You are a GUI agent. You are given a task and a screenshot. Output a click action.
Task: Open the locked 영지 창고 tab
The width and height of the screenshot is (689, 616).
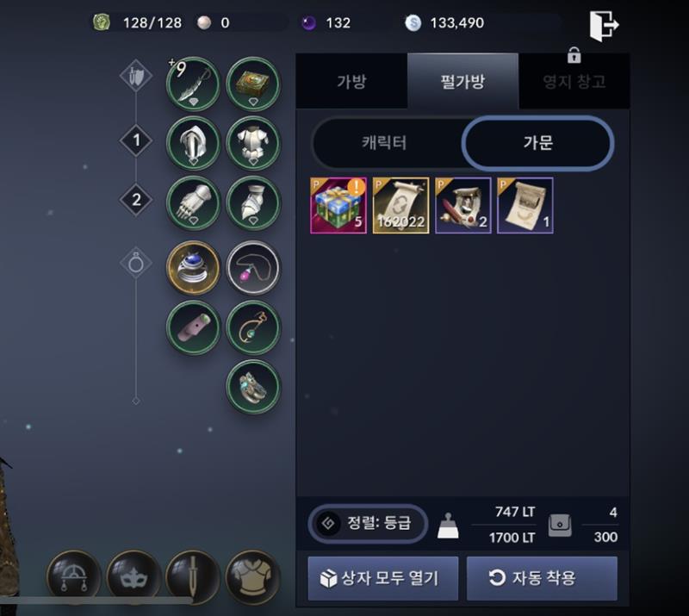(574, 81)
